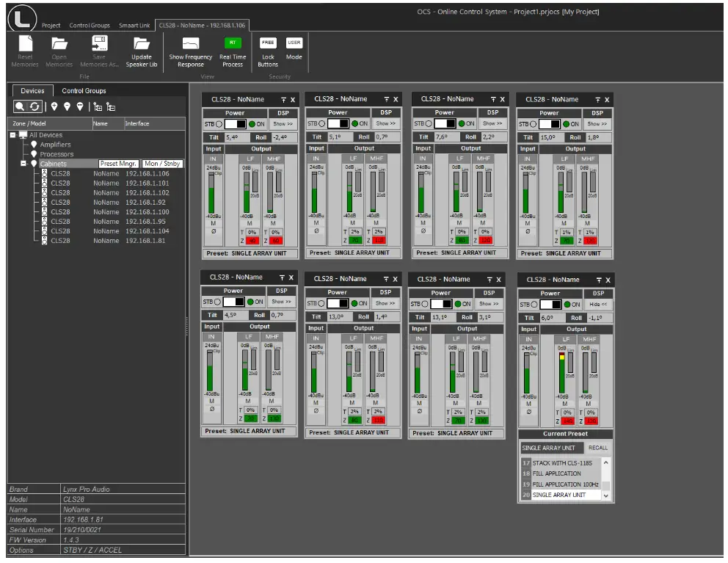Click the Preset Mngr. button

(x=119, y=164)
